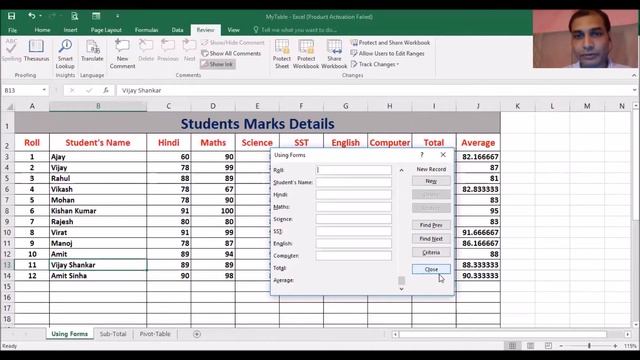The image size is (640, 360).
Task: Switch to Normal view icon
Action: pos(512,346)
